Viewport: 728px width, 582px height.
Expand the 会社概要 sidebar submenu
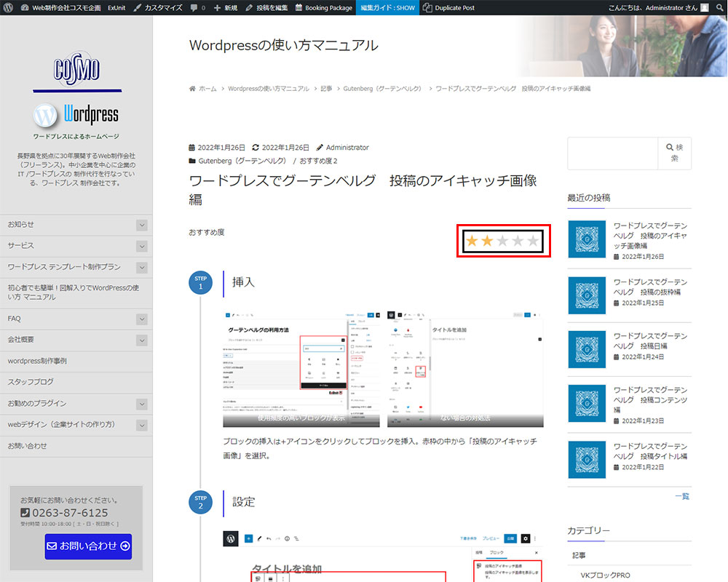[x=141, y=340]
